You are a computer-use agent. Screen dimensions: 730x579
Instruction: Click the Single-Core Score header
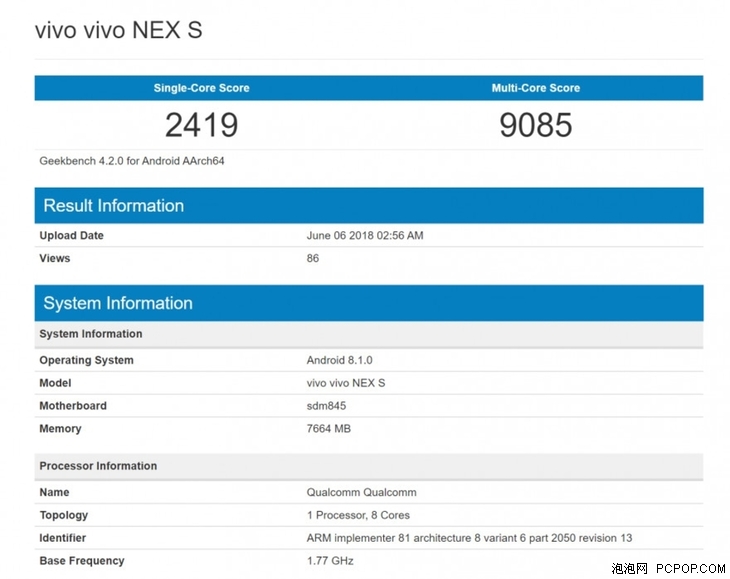pos(202,88)
